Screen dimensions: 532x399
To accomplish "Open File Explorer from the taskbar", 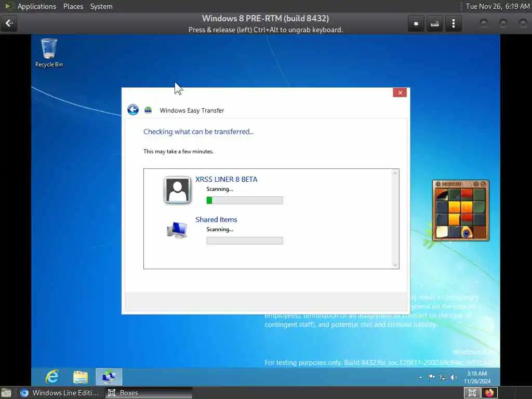I will click(81, 377).
